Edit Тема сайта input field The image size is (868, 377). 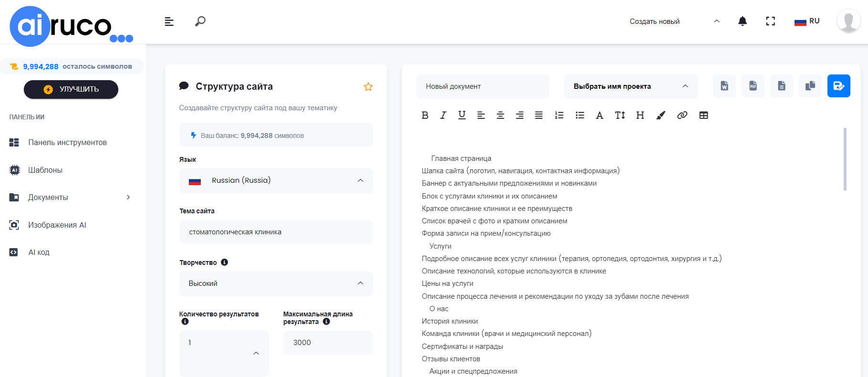point(276,232)
